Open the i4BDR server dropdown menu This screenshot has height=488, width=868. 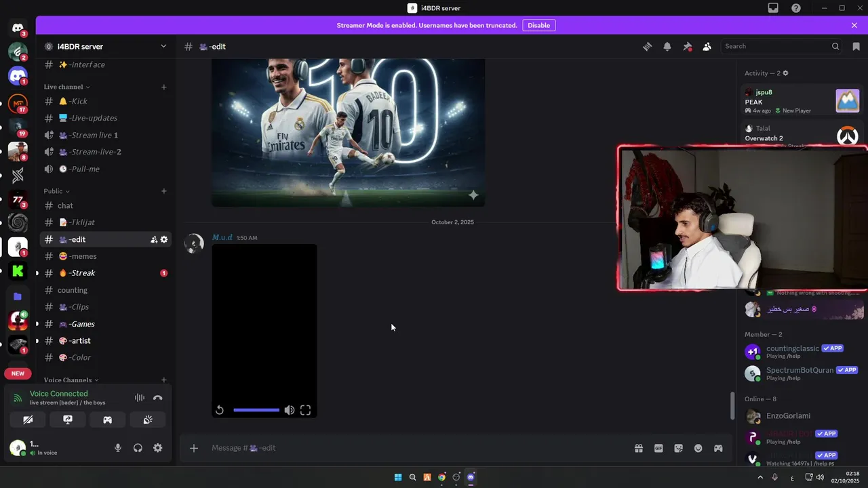163,46
